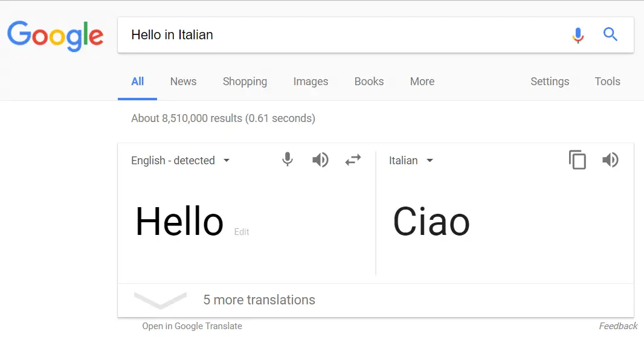Swap the translation languages

[353, 159]
